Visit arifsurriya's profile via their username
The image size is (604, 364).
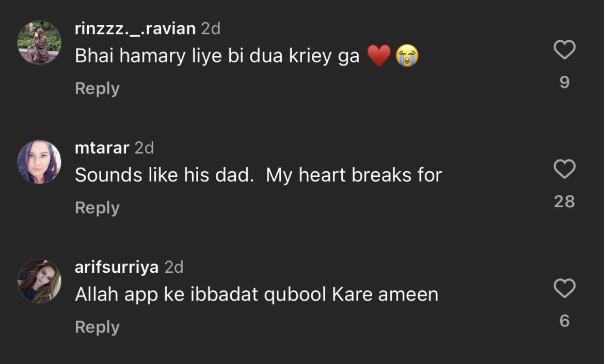(x=116, y=268)
